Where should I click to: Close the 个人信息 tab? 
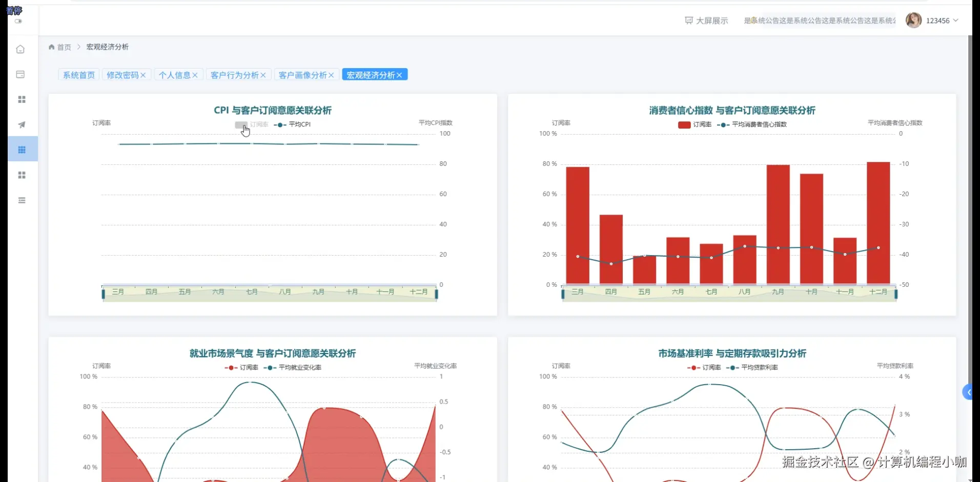(195, 75)
